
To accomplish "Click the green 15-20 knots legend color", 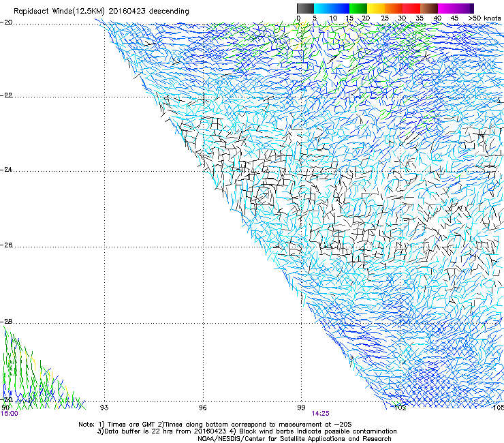I will point(358,8).
